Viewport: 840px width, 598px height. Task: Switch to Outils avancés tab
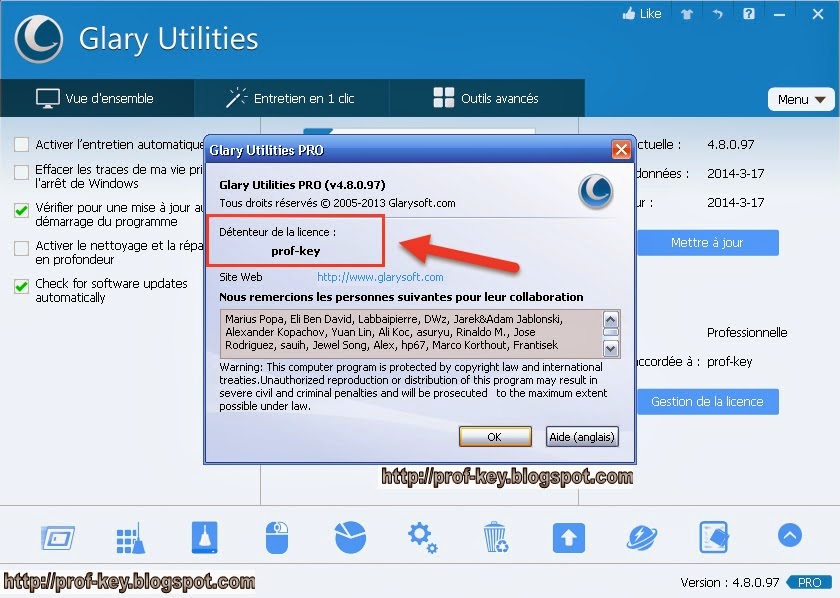click(x=486, y=98)
